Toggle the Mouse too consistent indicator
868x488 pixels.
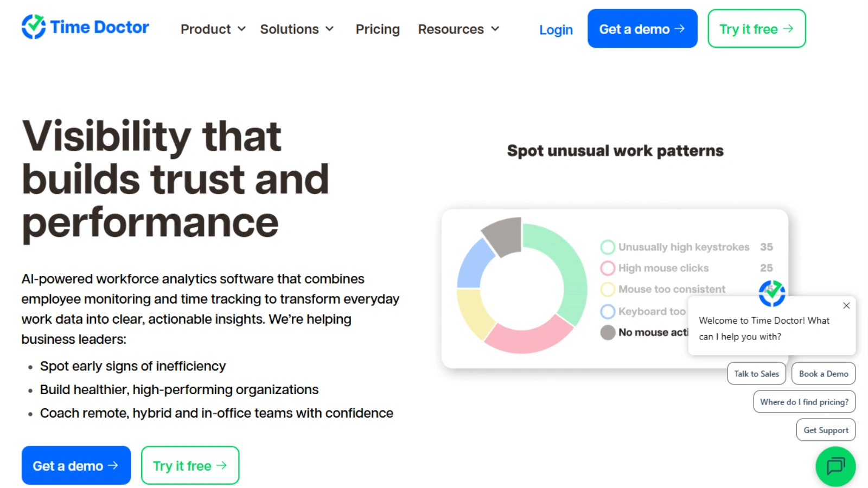click(x=608, y=289)
